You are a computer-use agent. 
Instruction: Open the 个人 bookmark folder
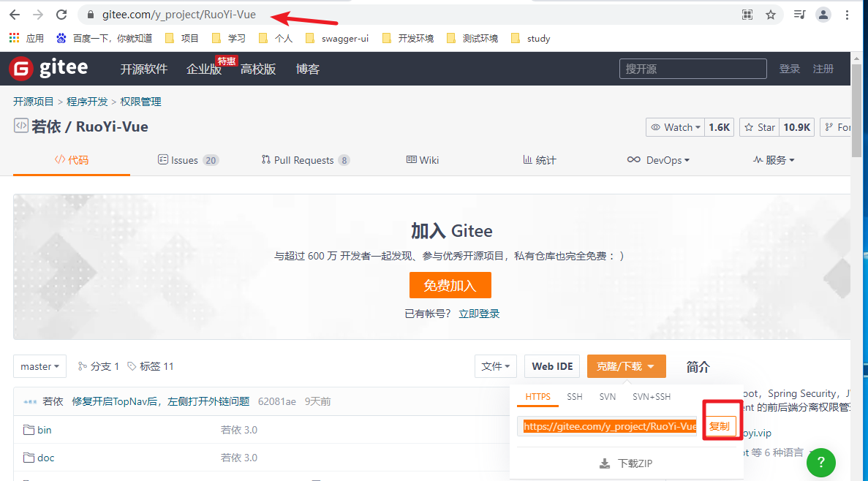(276, 38)
